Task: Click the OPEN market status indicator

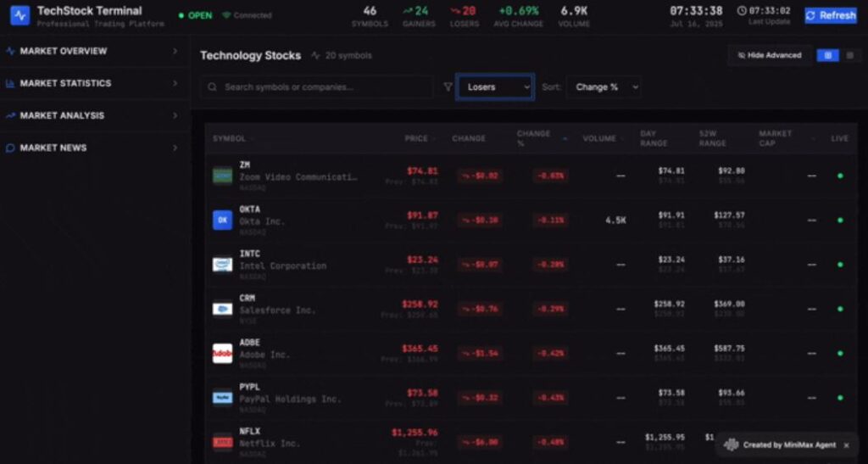Action: [196, 15]
